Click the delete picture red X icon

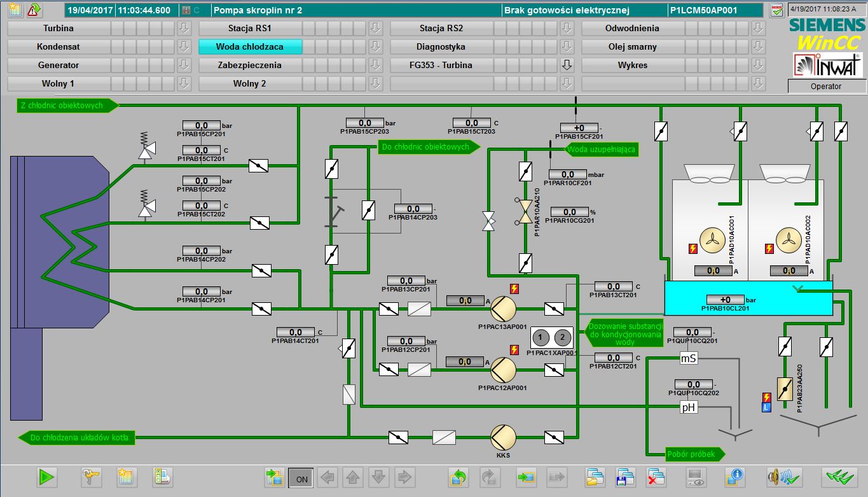(656, 477)
